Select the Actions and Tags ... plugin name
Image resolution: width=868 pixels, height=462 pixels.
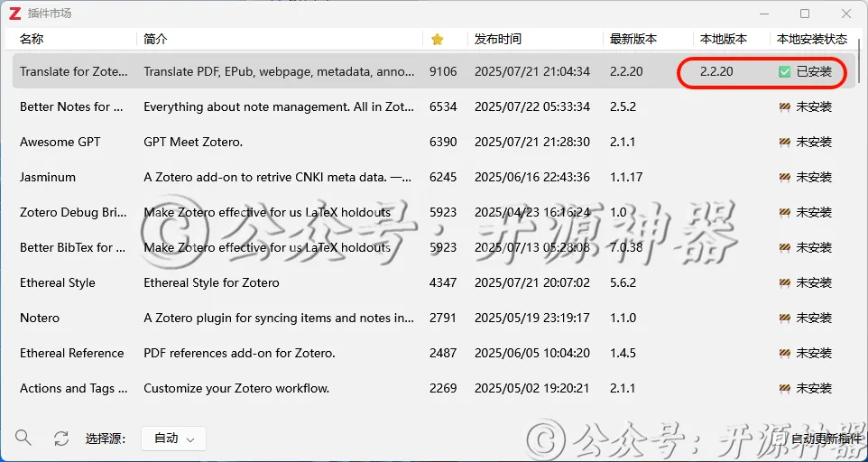[x=74, y=388]
